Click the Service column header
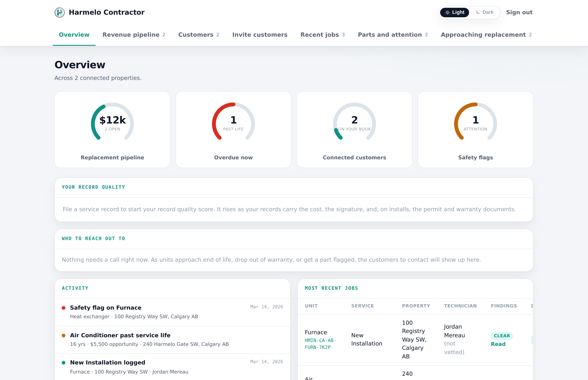Viewport: 588px width, 380px height. (363, 306)
